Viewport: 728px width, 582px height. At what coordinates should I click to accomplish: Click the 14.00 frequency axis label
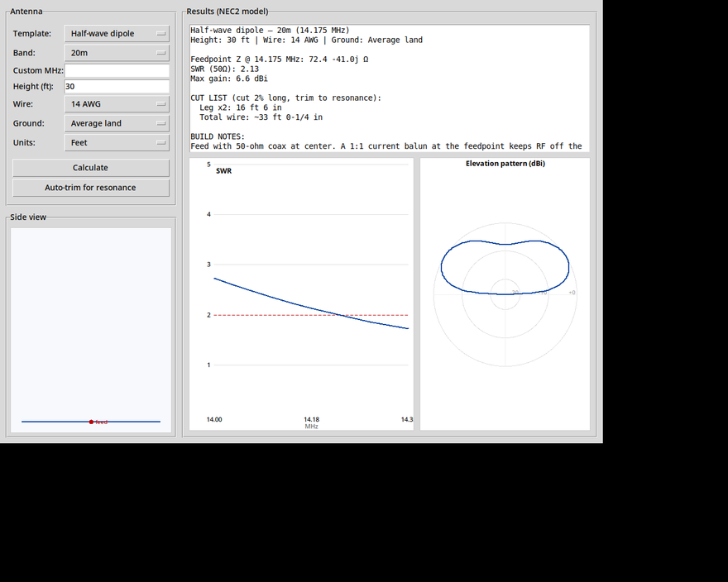[214, 420]
